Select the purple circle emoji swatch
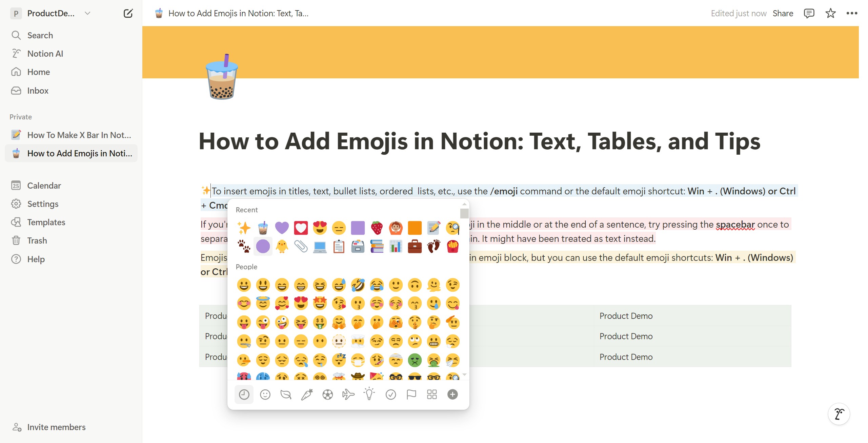Screen dimensions: 868x443 click(263, 247)
